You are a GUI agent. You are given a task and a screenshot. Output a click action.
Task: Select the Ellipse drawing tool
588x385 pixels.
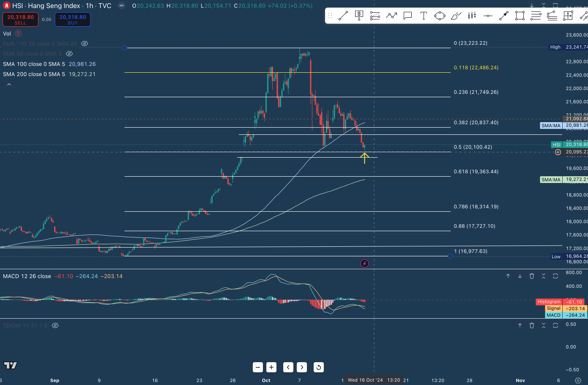440,16
